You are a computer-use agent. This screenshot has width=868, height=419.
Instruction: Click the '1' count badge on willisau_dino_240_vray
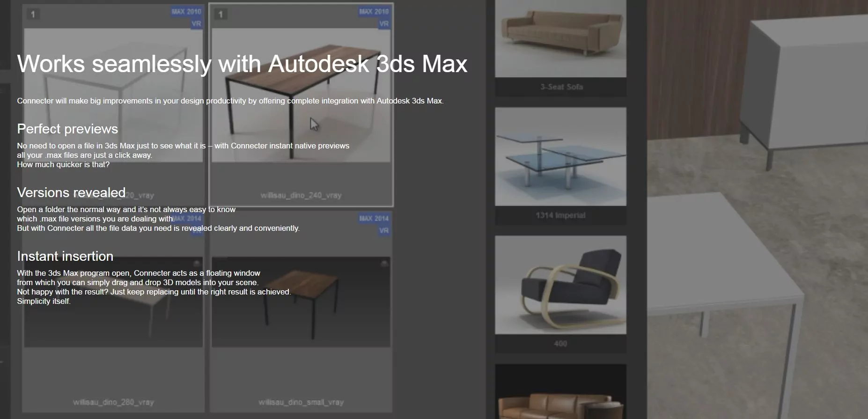[x=221, y=14]
